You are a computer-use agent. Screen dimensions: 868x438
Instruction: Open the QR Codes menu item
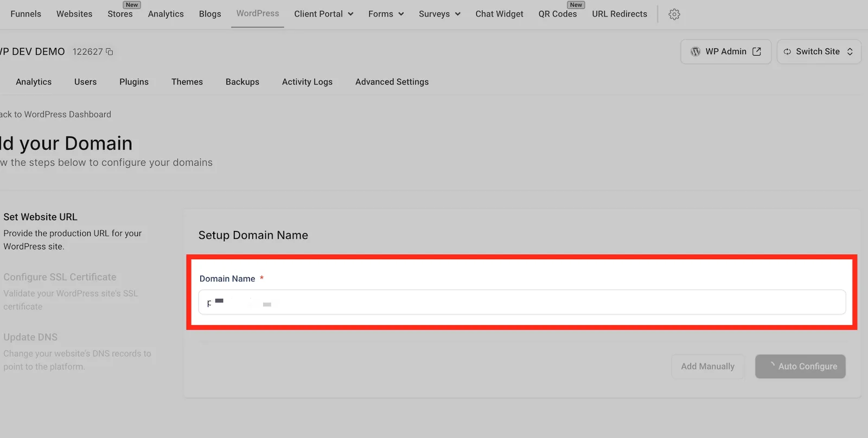[558, 14]
